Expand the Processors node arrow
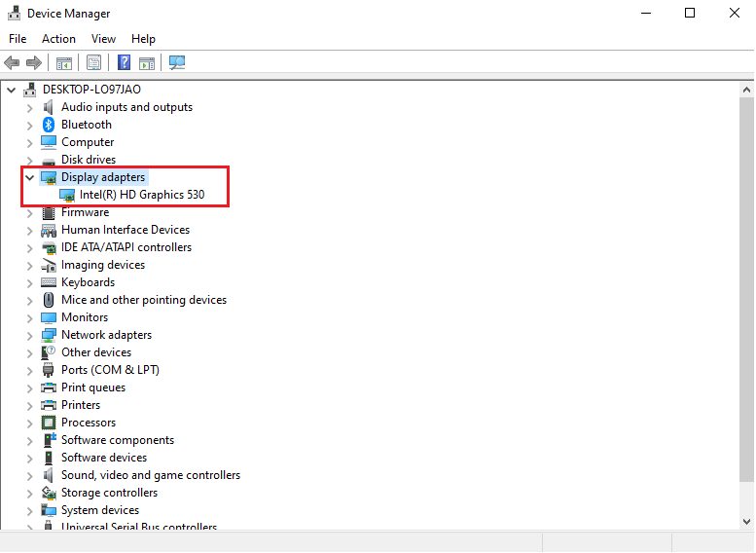The image size is (756, 553). [x=30, y=424]
